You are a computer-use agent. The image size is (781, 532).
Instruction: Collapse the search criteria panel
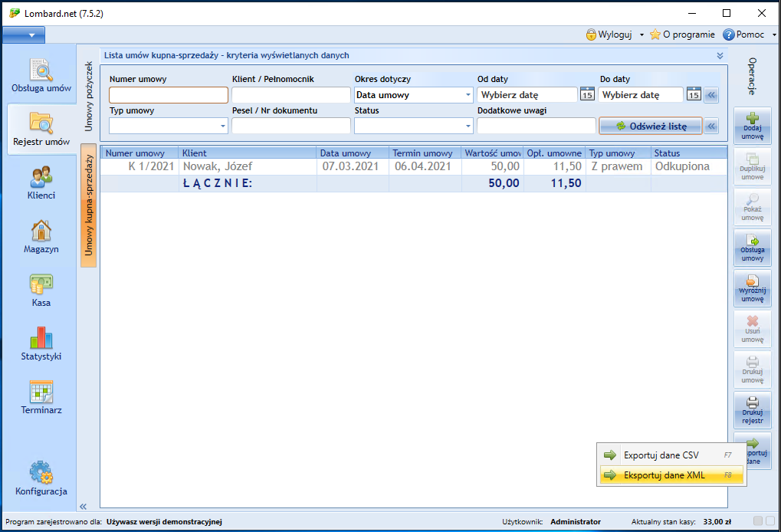pos(719,55)
